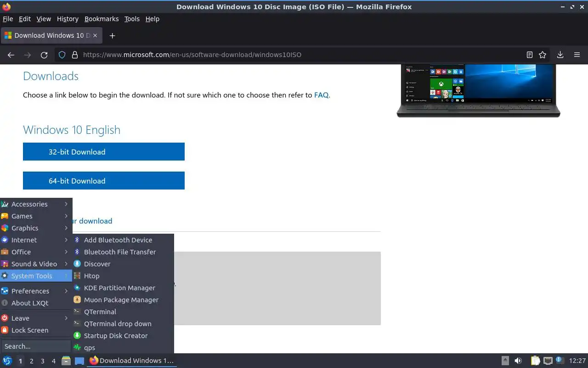Expand the Graphics submenu

click(x=36, y=228)
